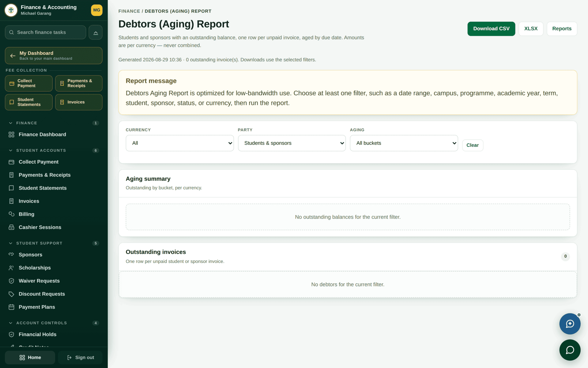Click 'No debtors for the current filter.' text

[x=348, y=285]
